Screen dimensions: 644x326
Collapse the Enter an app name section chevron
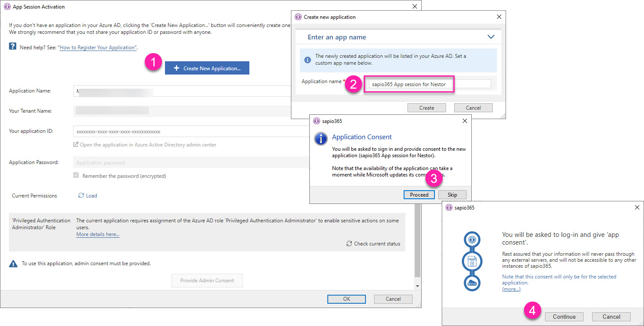pos(491,37)
